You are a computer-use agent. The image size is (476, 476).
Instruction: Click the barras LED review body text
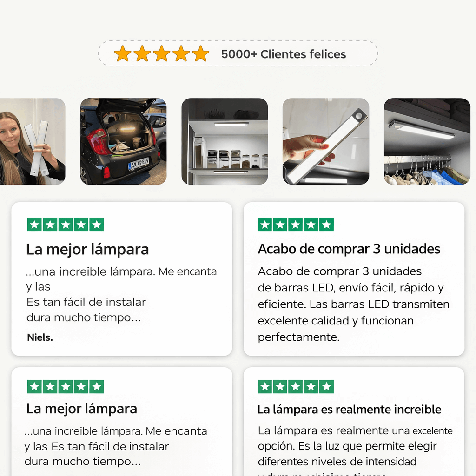pos(353,304)
